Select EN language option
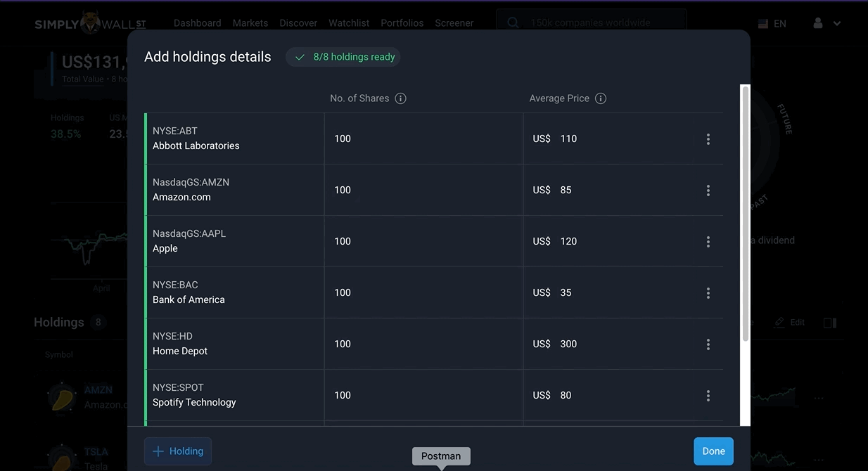The width and height of the screenshot is (868, 471). click(x=780, y=24)
